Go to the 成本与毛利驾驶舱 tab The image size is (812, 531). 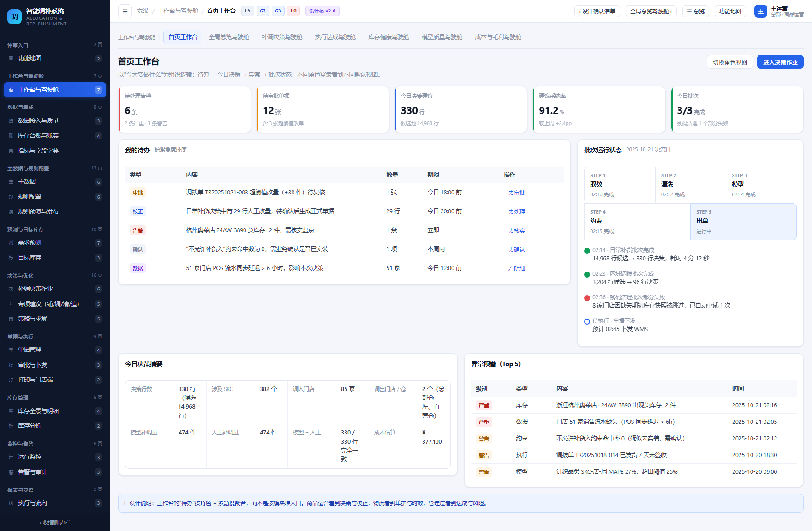[498, 37]
